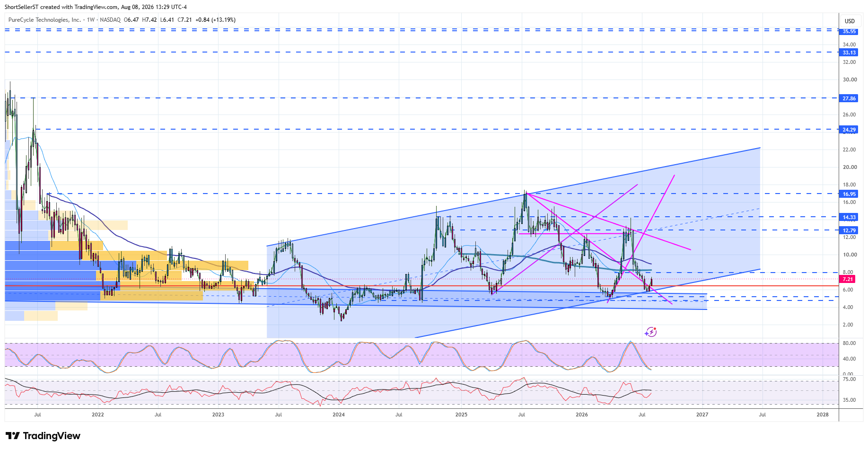This screenshot has height=450, width=868.
Task: Click the PureCycle Technologies, Inc. symbol title
Action: coord(44,20)
